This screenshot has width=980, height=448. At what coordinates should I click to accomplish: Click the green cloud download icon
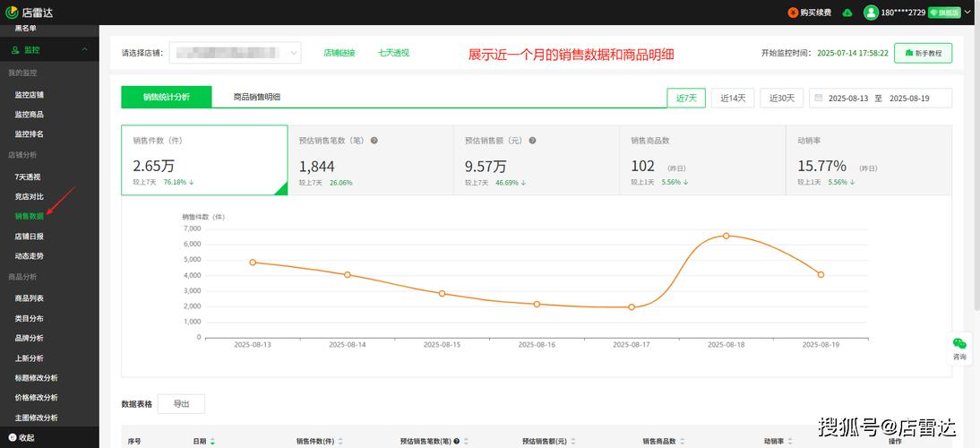[847, 13]
